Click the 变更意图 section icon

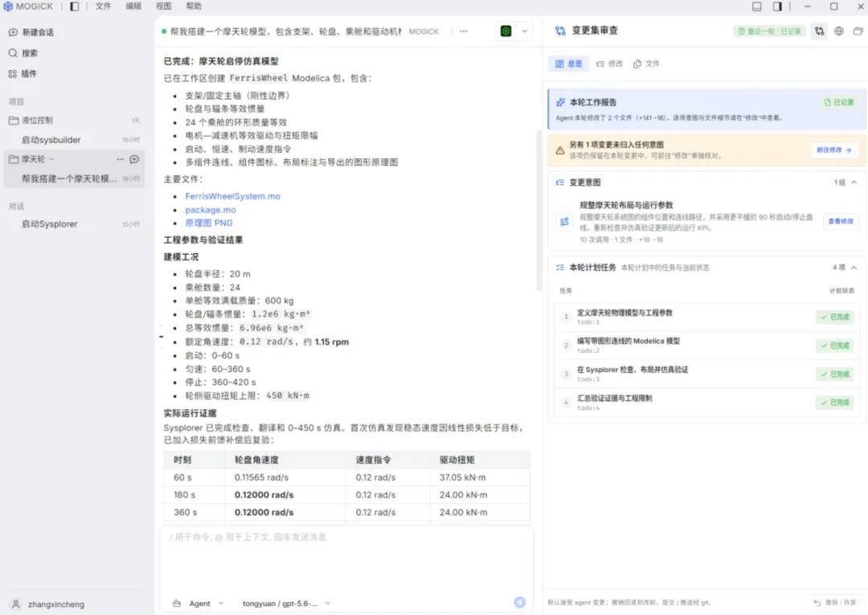tap(559, 182)
